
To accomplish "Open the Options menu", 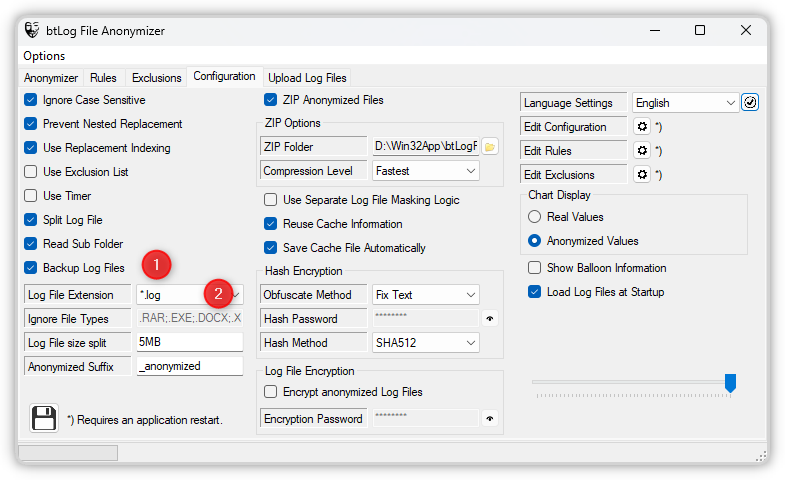I will click(x=44, y=56).
